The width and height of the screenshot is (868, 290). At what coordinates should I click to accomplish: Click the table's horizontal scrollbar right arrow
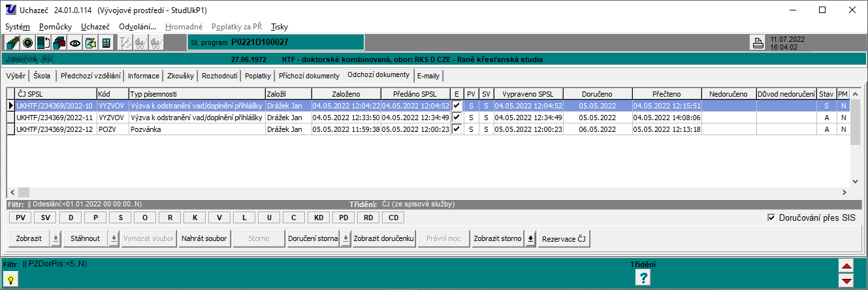pos(844,193)
